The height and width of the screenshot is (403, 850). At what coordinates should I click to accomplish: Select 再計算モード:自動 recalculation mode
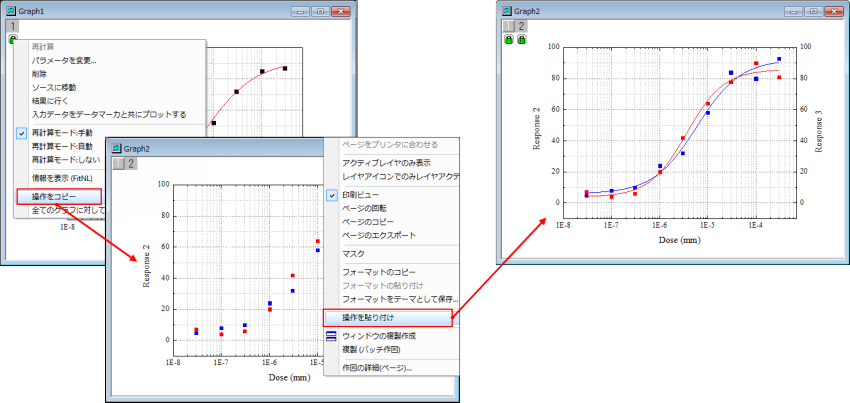[61, 146]
